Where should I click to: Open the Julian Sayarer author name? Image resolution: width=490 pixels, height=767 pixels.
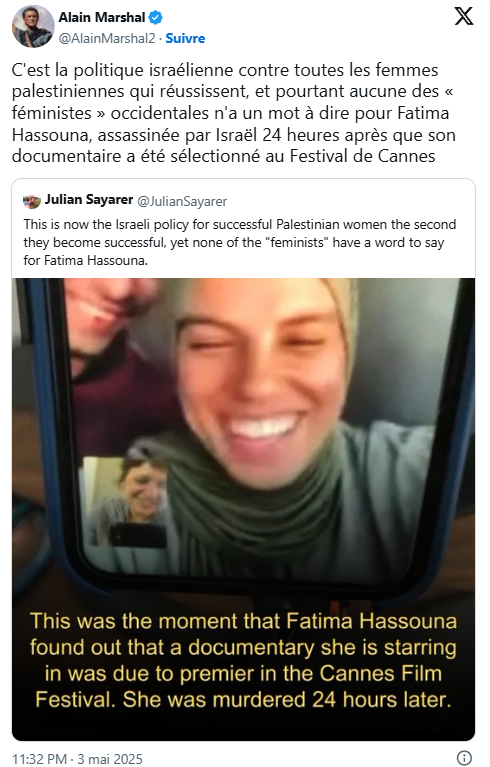(x=89, y=200)
